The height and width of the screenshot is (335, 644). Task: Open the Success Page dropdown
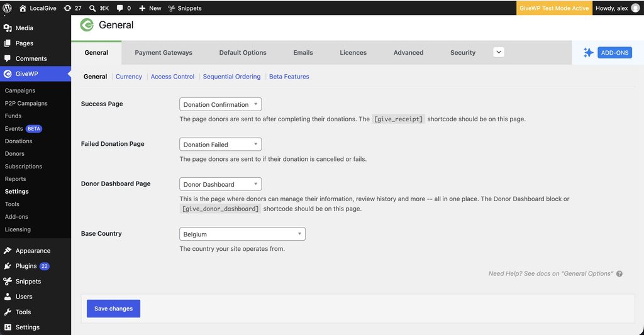[x=221, y=104]
